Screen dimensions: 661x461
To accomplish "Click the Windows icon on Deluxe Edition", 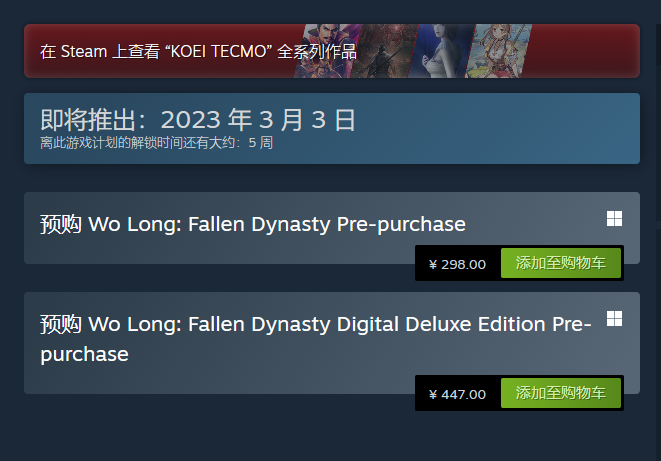I will [614, 318].
